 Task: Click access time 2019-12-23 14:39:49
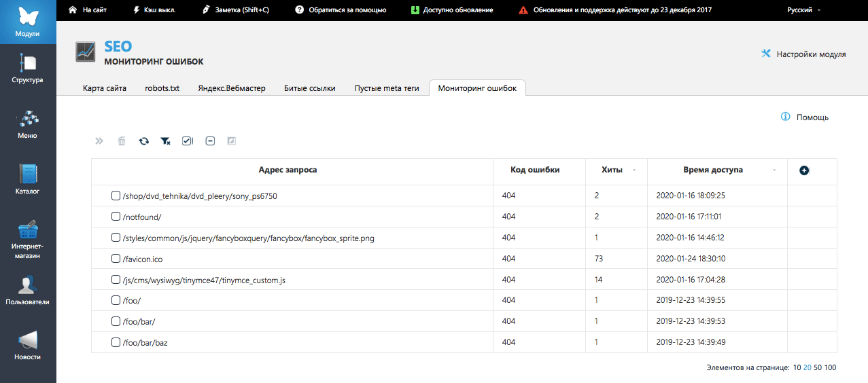691,342
